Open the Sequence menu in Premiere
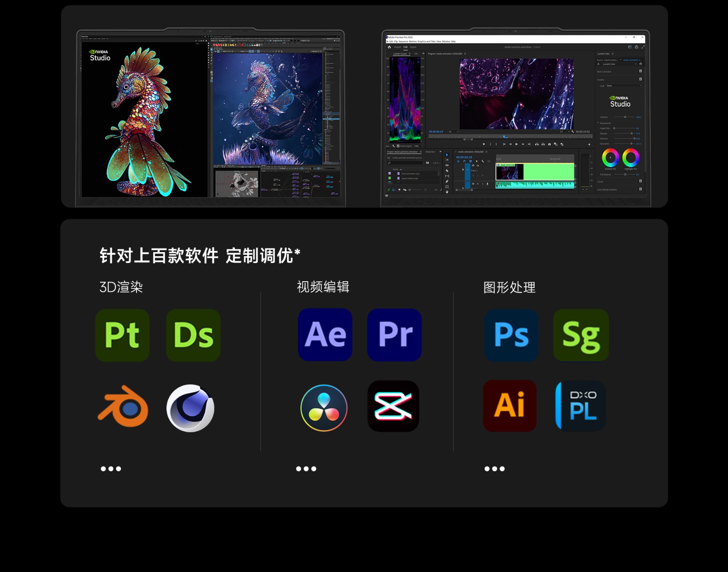The width and height of the screenshot is (728, 572). pyautogui.click(x=403, y=41)
